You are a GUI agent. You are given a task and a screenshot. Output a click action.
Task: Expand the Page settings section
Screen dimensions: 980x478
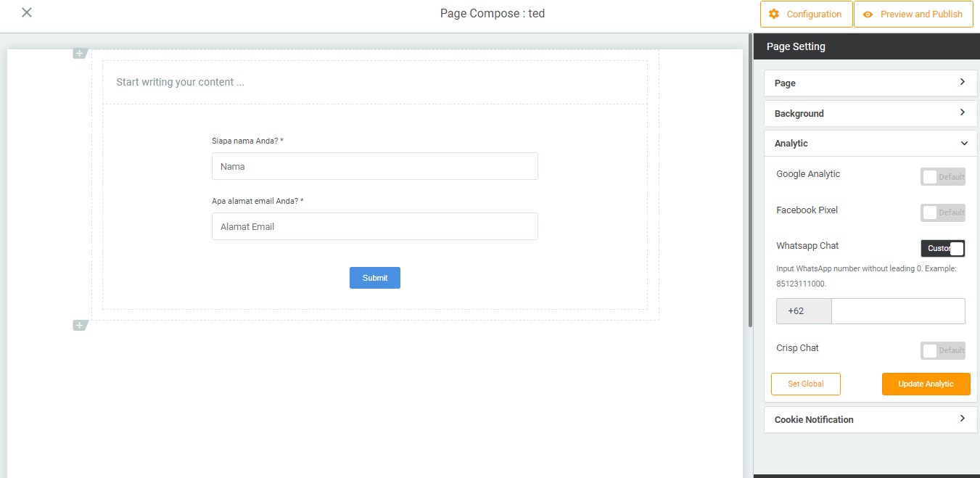point(870,83)
